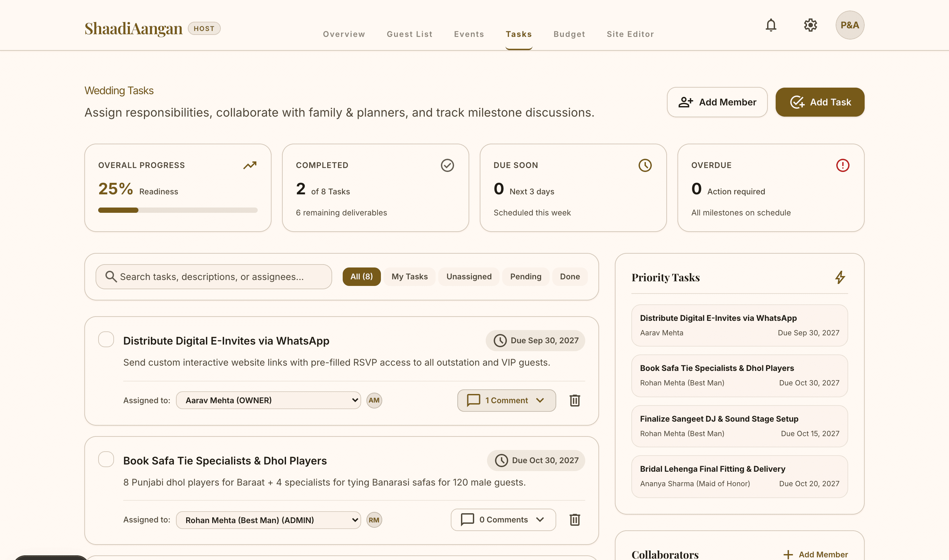Image resolution: width=949 pixels, height=560 pixels.
Task: Open priority Finalize Sangeet DJ card
Action: point(739,426)
